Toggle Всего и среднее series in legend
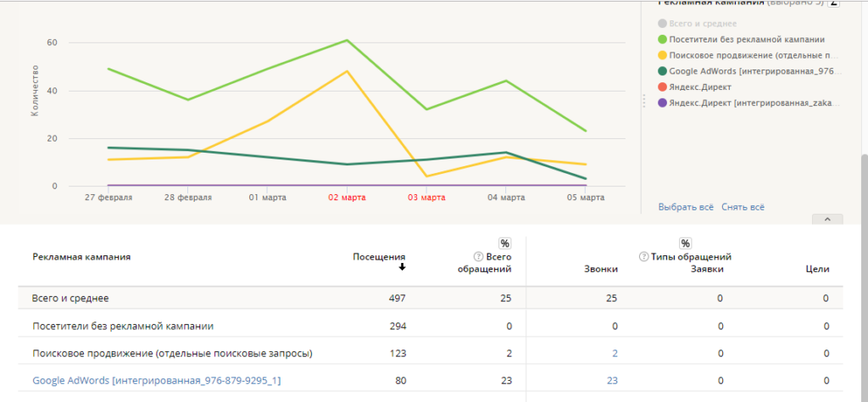 coord(700,24)
